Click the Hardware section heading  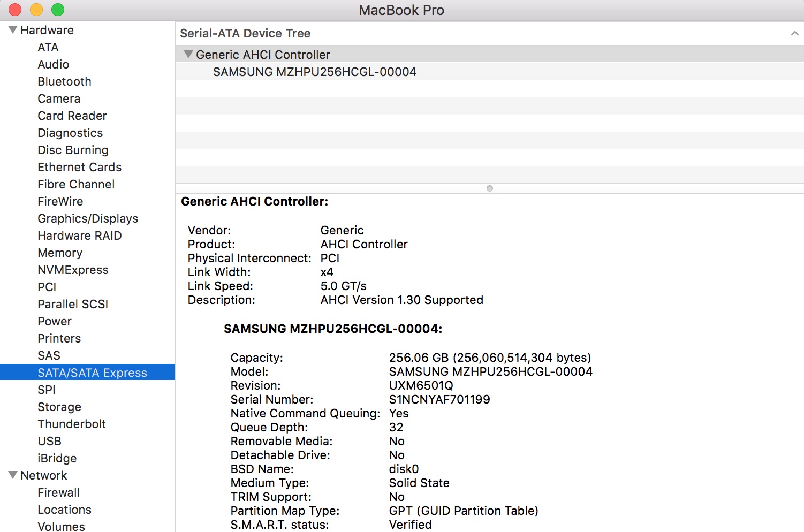[x=47, y=30]
